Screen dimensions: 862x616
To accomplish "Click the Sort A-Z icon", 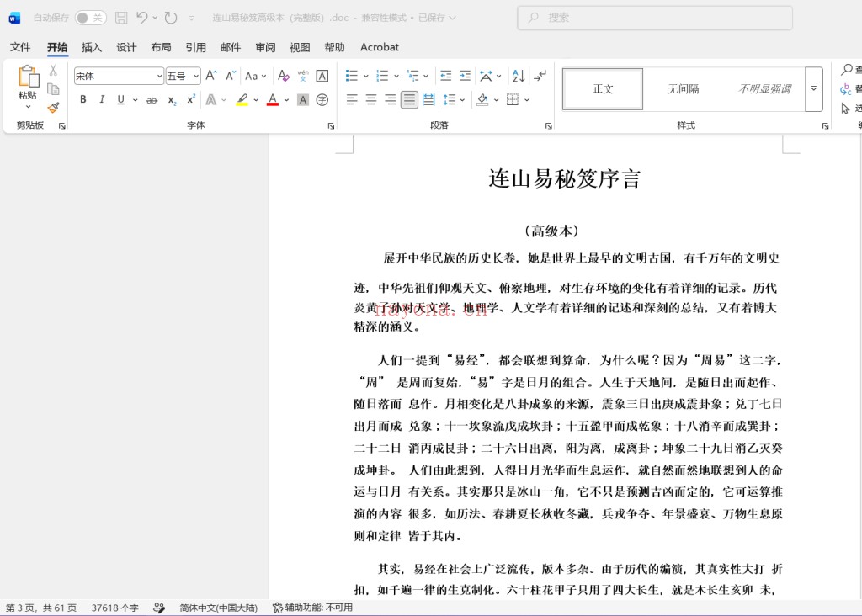I will pyautogui.click(x=519, y=76).
